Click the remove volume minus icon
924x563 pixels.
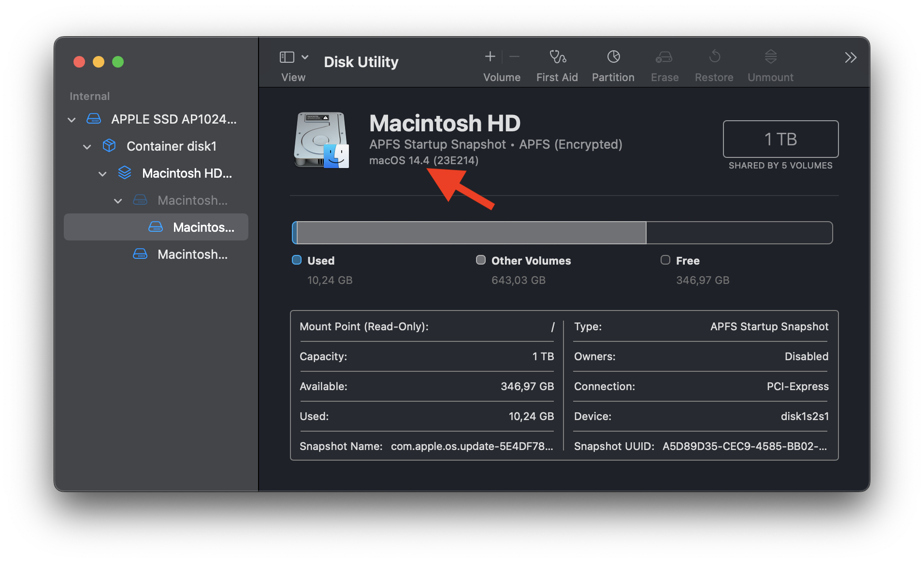pyautogui.click(x=515, y=57)
